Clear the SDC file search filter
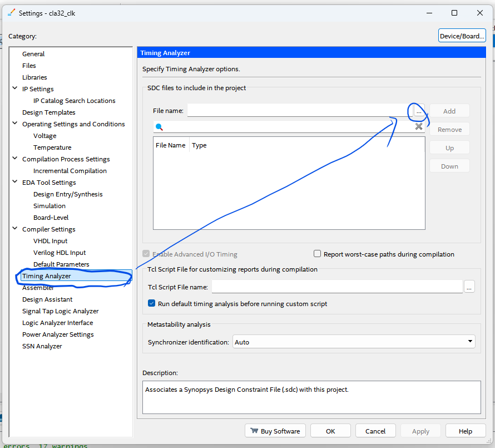 point(419,127)
